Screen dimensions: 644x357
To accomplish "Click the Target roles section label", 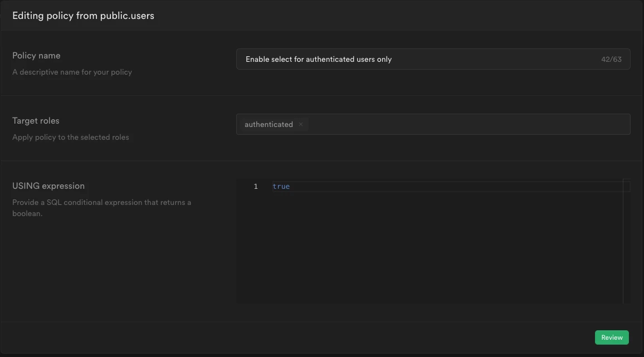I will pos(36,120).
